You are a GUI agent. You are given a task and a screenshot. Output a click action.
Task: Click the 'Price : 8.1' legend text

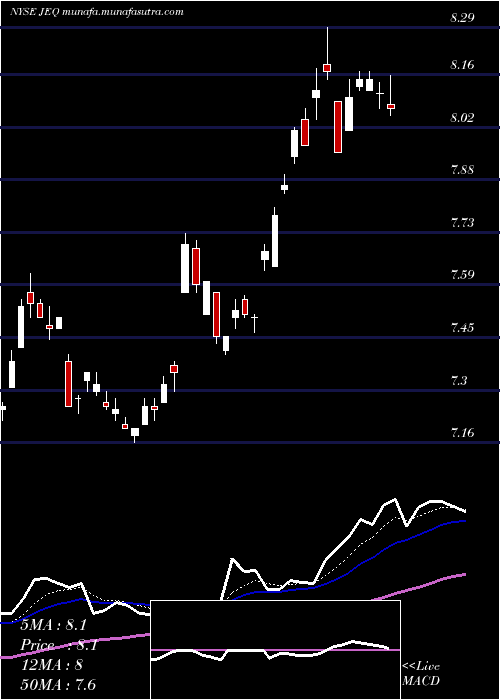(x=59, y=645)
